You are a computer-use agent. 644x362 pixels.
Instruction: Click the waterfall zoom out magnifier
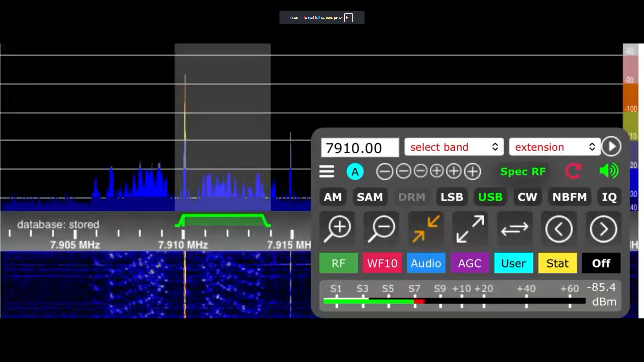point(381,228)
